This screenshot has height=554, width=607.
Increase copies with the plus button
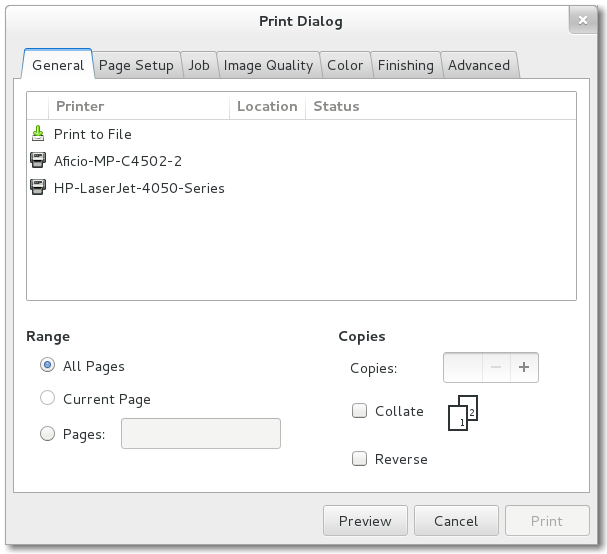tap(524, 368)
